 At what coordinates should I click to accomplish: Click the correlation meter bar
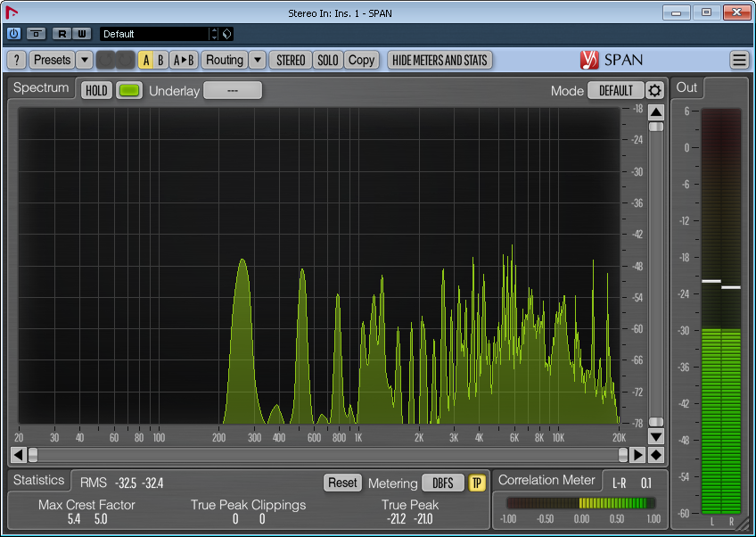(581, 503)
